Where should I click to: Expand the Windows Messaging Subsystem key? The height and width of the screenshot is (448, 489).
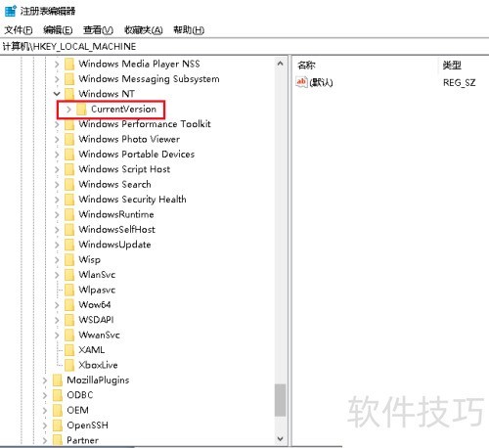click(x=57, y=79)
